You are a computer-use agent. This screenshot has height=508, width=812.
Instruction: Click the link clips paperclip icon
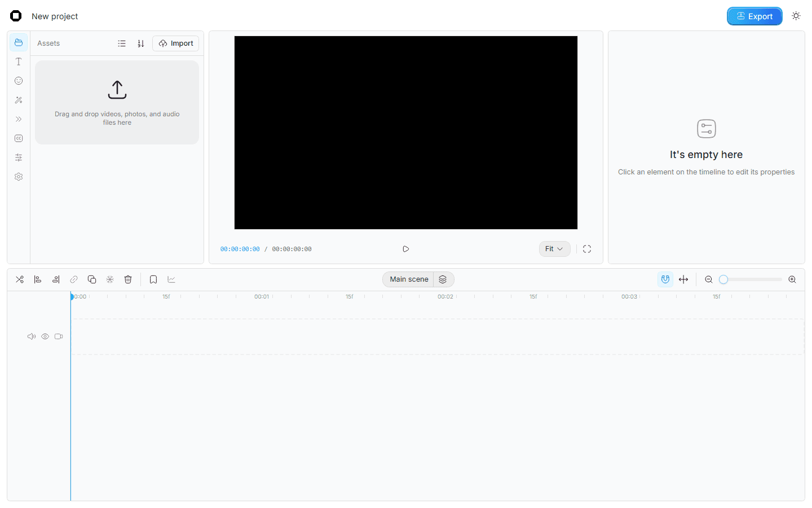click(x=74, y=279)
